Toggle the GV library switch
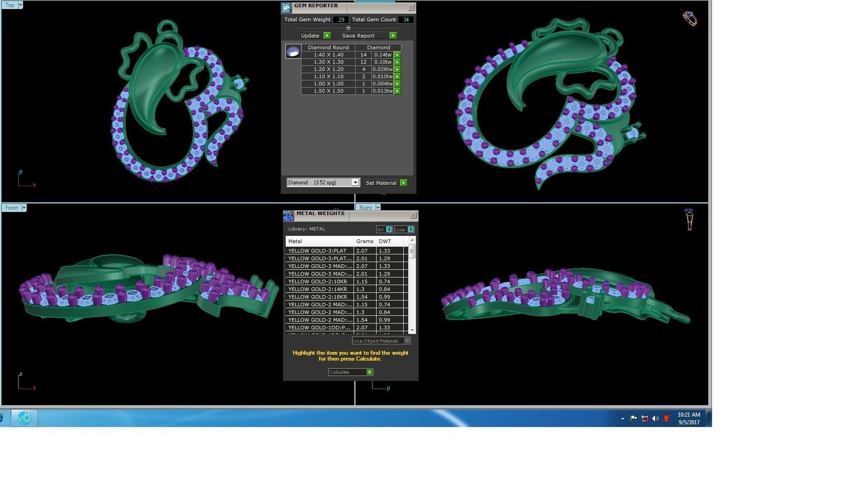 click(x=389, y=230)
